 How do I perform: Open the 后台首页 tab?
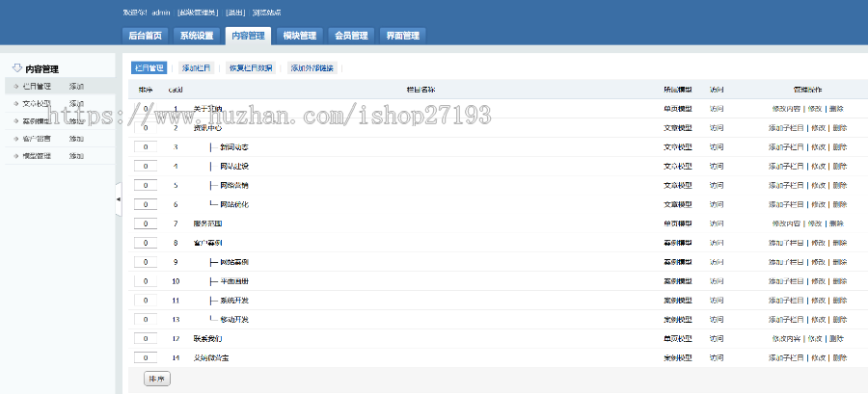click(145, 36)
